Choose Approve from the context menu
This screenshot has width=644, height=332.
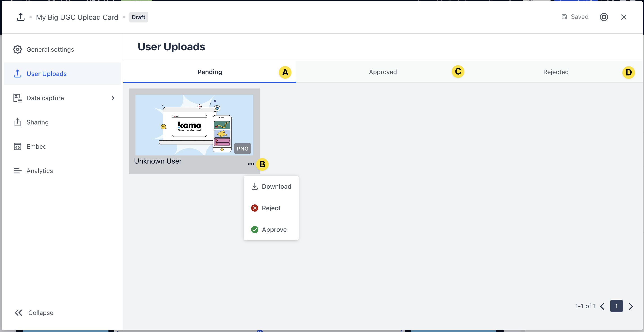pyautogui.click(x=274, y=230)
